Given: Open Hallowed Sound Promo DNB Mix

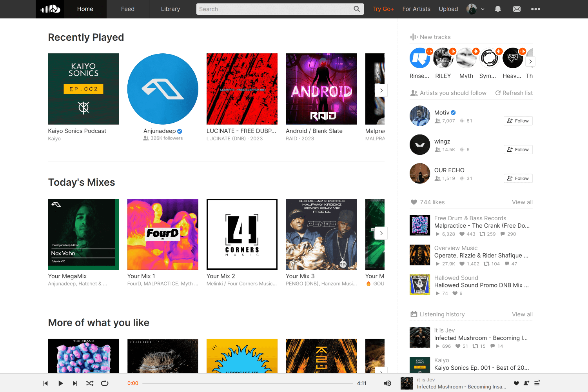Looking at the screenshot, I should (x=481, y=285).
